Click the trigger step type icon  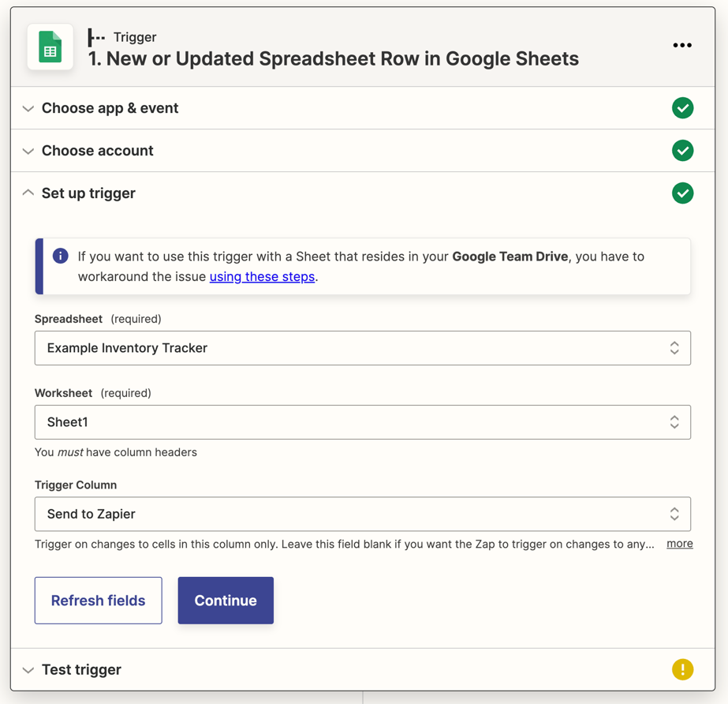(96, 37)
